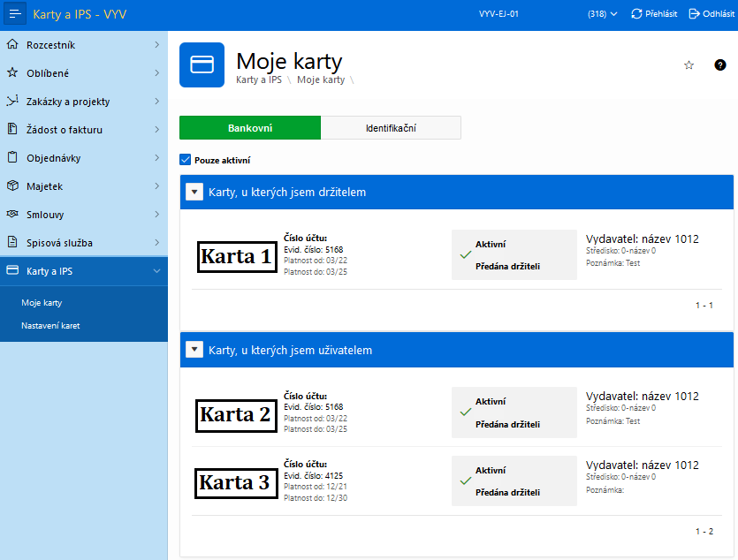738x560 pixels.
Task: Click the Moje karty blue card icon
Action: pyautogui.click(x=202, y=64)
